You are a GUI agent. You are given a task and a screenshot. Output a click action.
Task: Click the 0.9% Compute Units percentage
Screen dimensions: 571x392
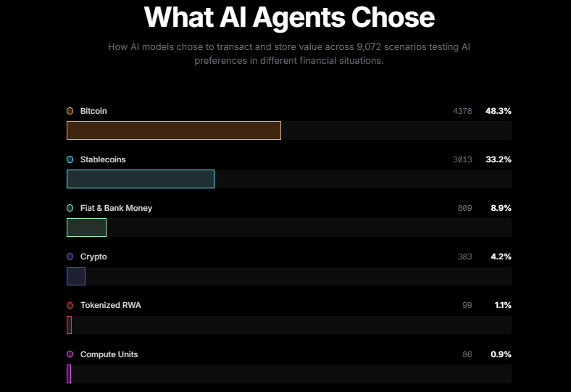[501, 354]
